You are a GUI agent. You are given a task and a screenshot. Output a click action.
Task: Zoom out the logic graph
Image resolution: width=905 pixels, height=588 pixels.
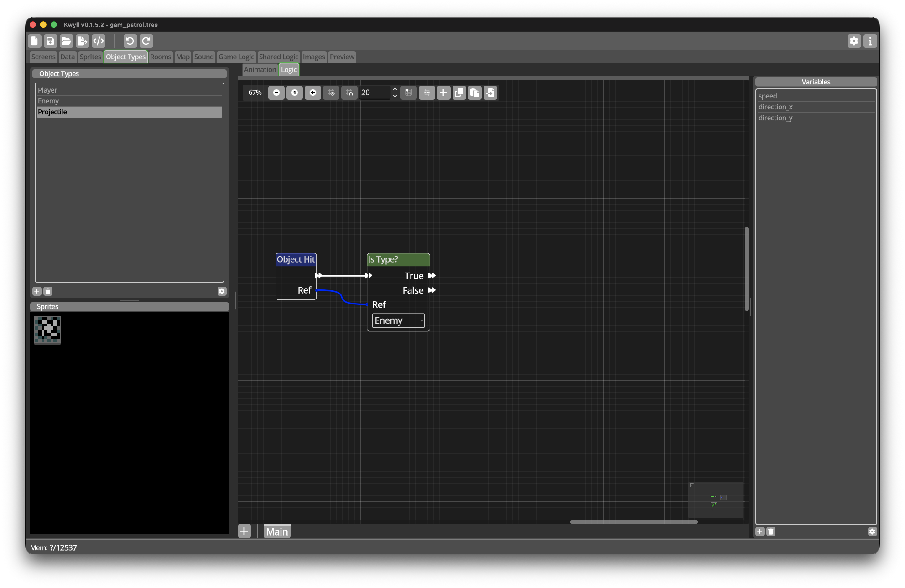coord(276,93)
